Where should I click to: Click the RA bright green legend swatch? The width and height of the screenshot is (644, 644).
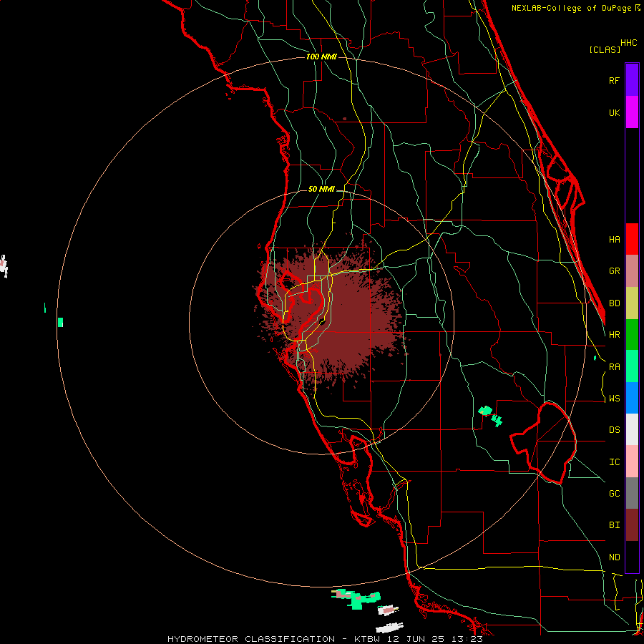pos(632,366)
